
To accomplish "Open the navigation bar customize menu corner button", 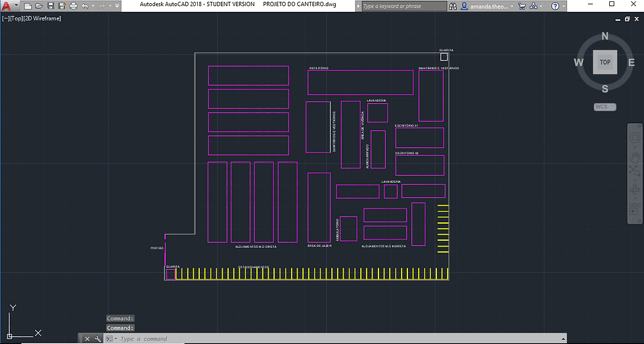I will click(639, 221).
